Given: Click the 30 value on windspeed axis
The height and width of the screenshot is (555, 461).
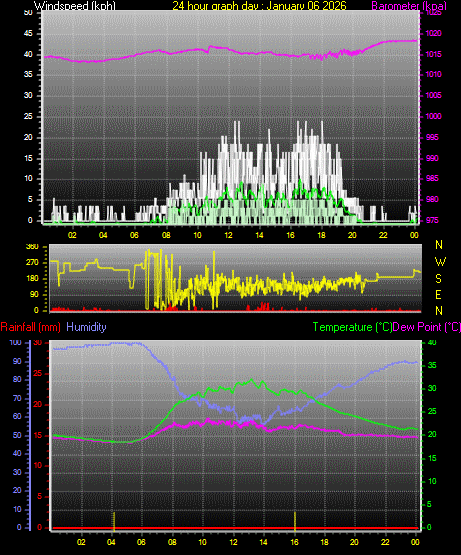Looking at the screenshot, I should coord(28,95).
